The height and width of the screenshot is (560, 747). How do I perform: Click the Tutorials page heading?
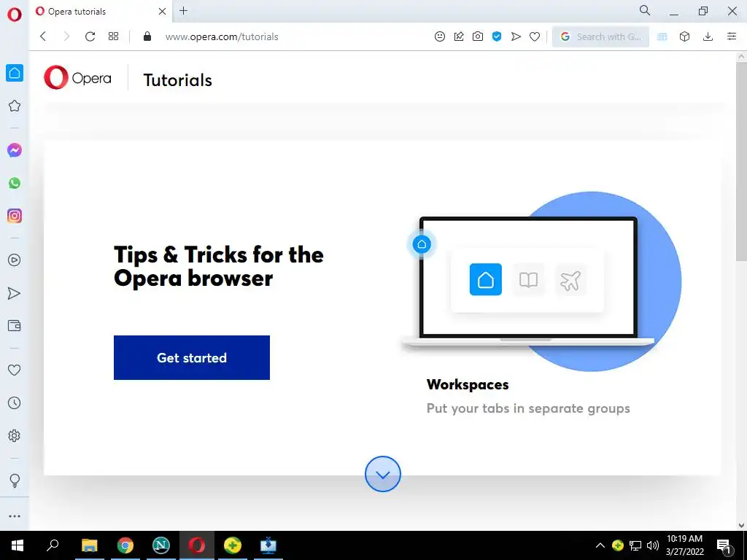178,80
